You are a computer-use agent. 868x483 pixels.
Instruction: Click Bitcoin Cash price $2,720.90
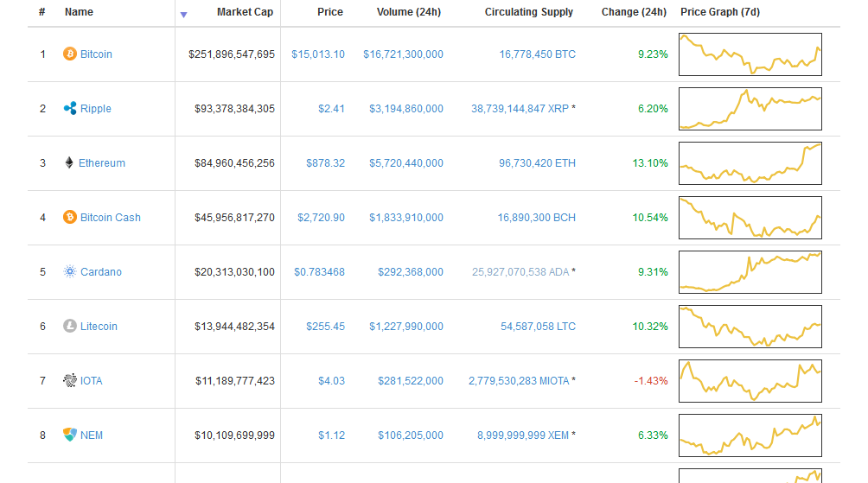[x=321, y=218]
